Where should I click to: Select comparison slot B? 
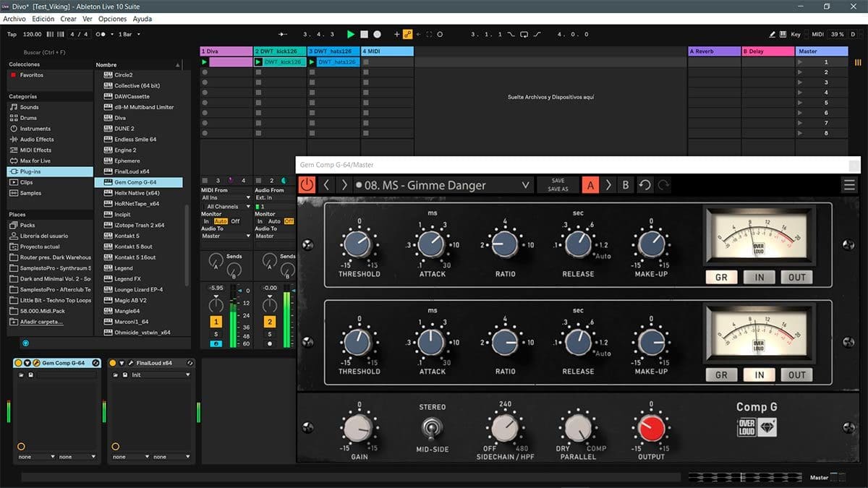click(x=626, y=185)
